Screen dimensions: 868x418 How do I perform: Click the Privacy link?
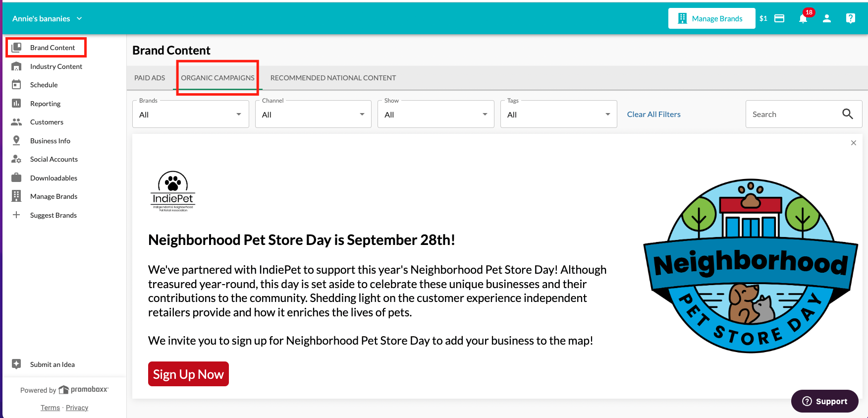(x=77, y=408)
